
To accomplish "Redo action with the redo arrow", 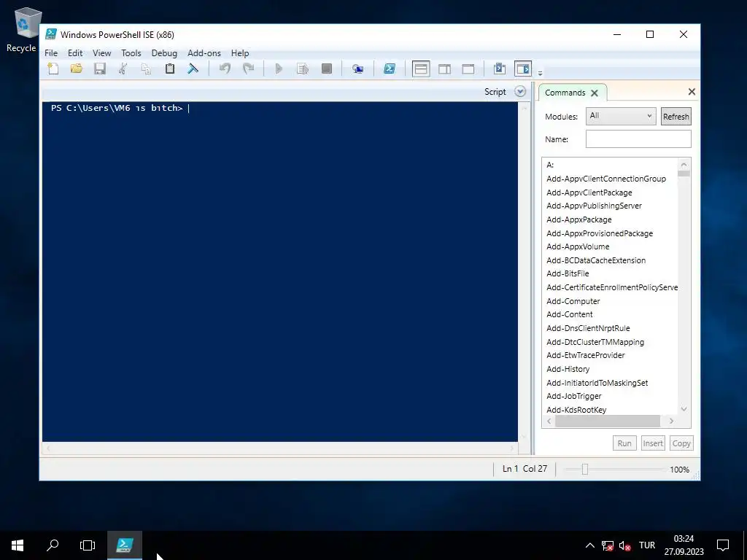I will point(248,69).
